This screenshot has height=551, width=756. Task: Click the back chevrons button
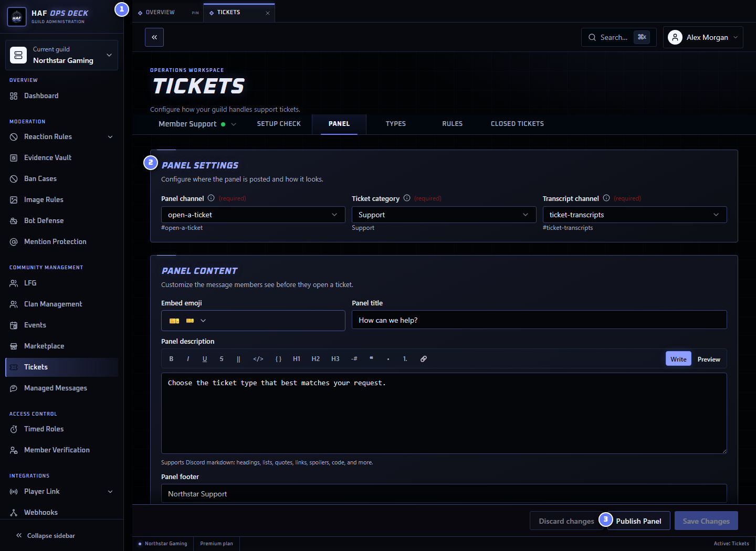tap(154, 37)
